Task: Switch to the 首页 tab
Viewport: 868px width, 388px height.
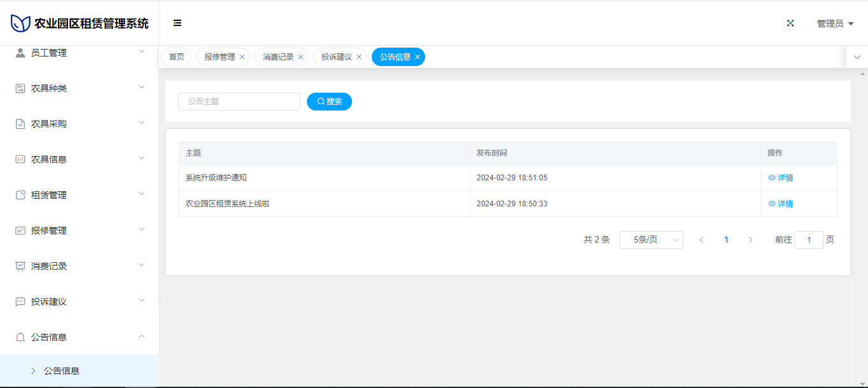Action: point(177,57)
